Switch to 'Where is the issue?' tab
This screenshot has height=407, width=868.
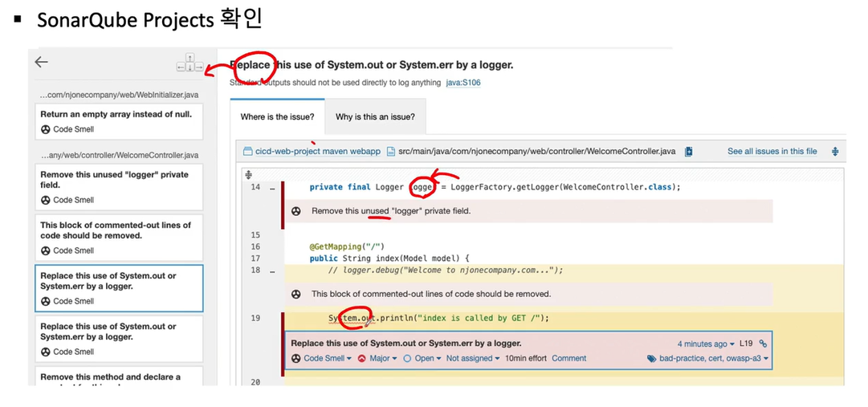coord(277,117)
